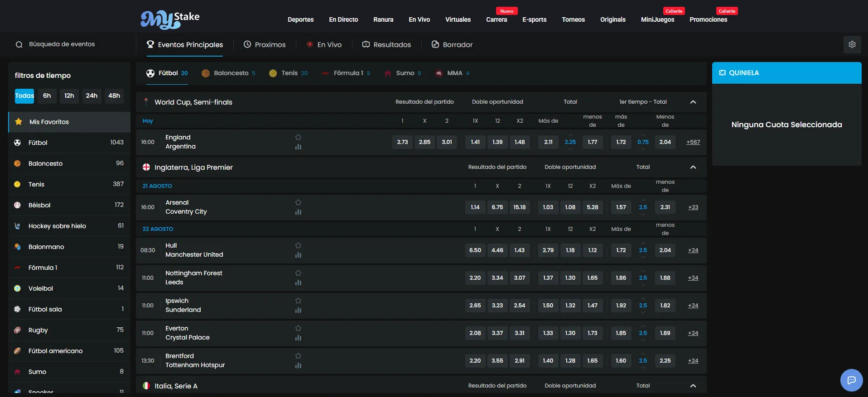Viewport: 868px width, 397px height.
Task: Pick Manchester United win odds 1.43
Action: click(520, 250)
